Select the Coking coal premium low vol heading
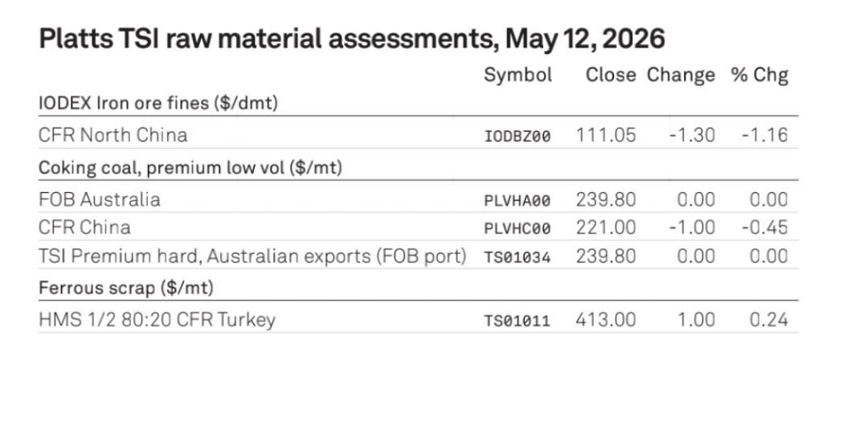 click(x=190, y=168)
